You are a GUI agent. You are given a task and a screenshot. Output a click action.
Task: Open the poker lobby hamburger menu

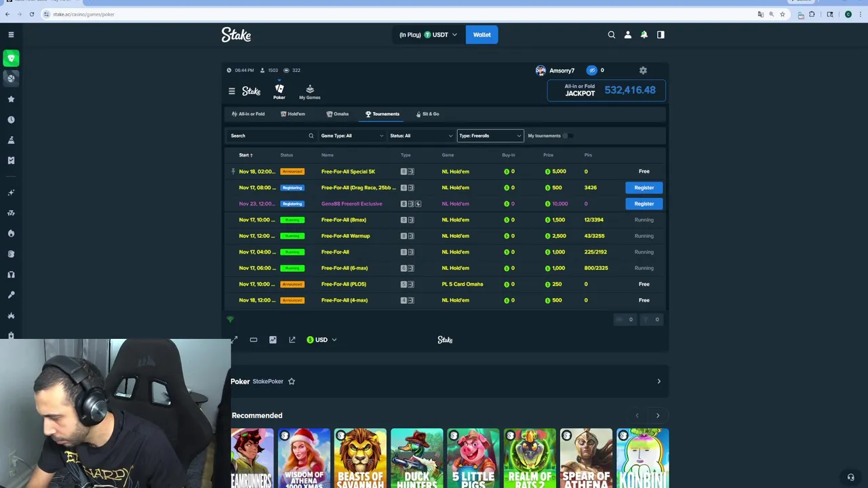232,91
